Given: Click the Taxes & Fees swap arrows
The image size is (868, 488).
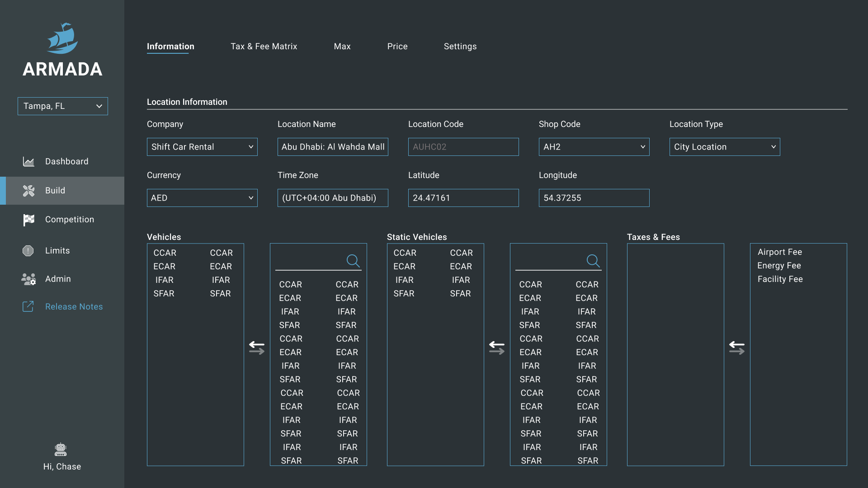Looking at the screenshot, I should [736, 347].
